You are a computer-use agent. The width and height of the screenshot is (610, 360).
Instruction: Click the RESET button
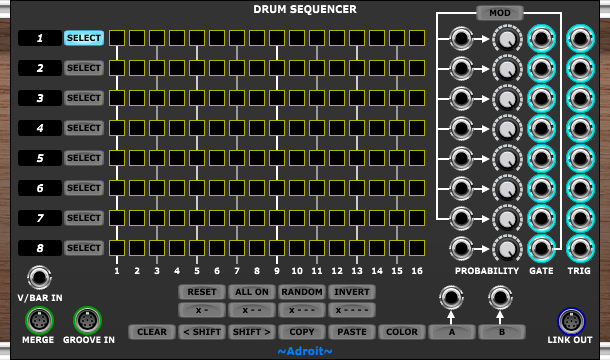202,292
